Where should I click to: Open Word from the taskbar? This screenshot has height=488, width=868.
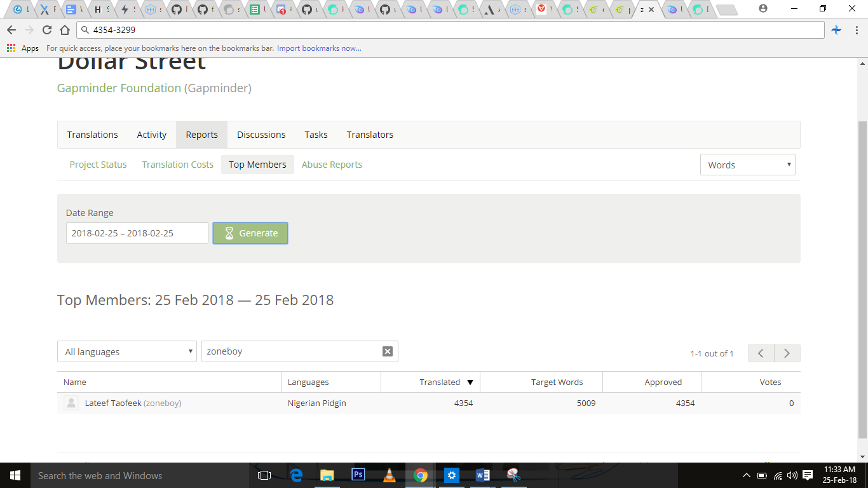pos(482,475)
